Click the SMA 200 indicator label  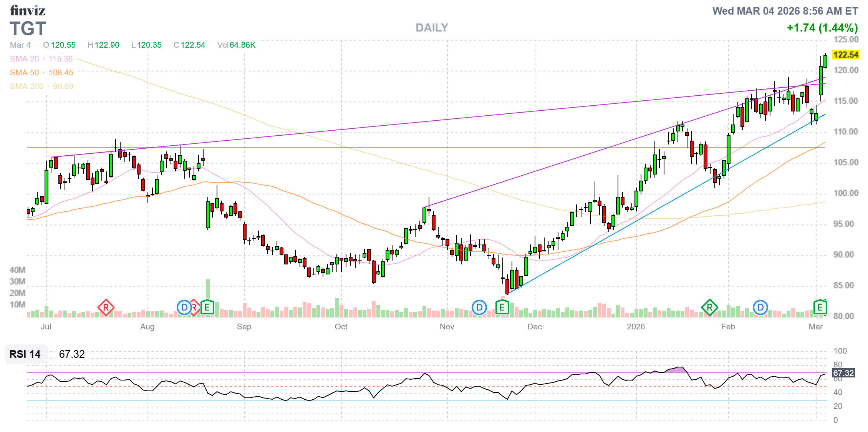[27, 86]
